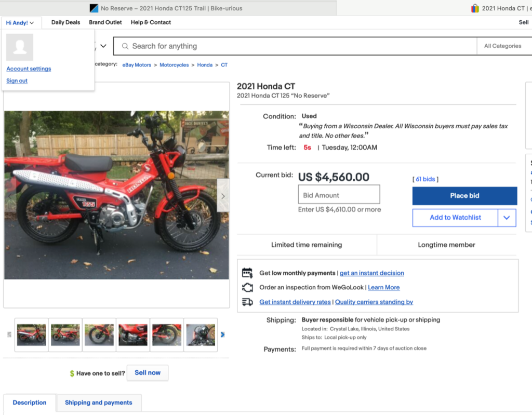Click the eBay shopping bag favicon

coord(475,8)
